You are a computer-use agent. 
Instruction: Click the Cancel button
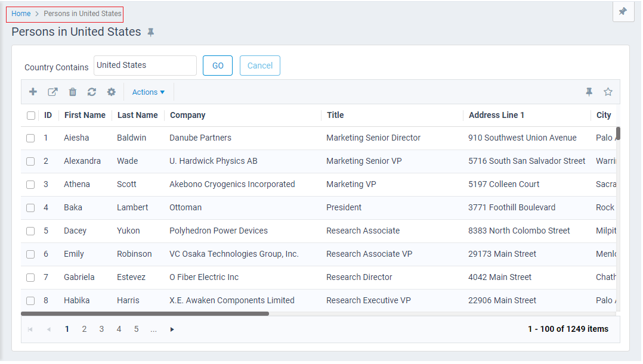click(x=259, y=66)
